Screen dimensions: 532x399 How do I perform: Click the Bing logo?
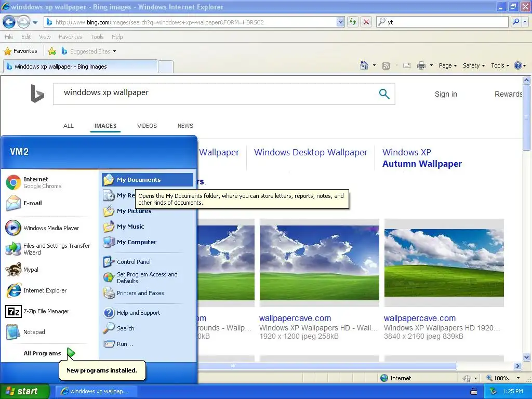click(x=37, y=94)
